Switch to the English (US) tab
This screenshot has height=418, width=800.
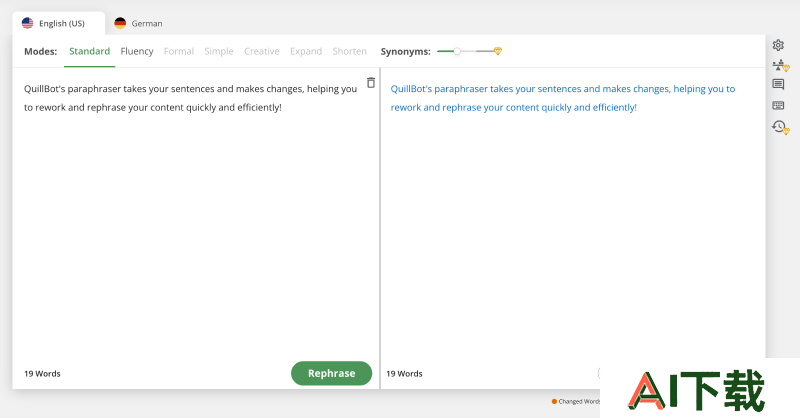59,23
